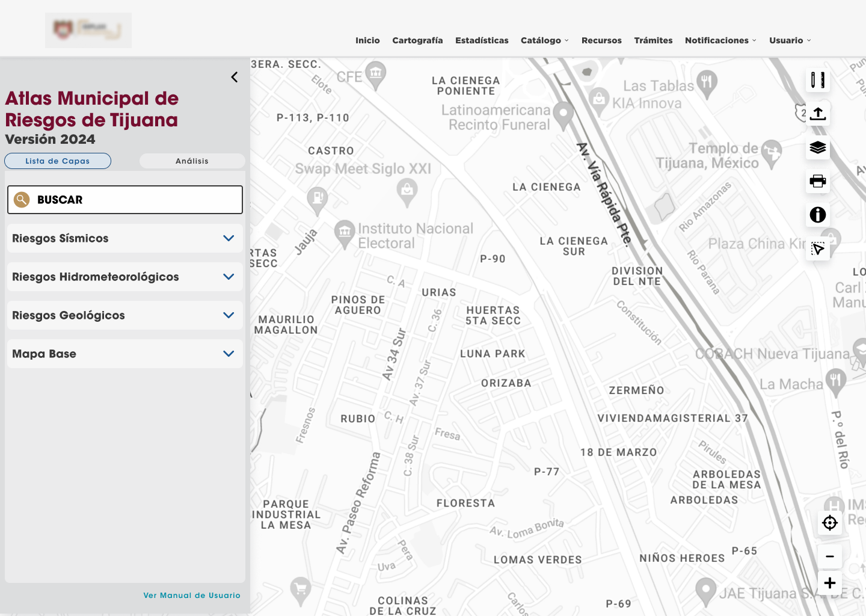The width and height of the screenshot is (866, 616).
Task: Click ZERMEÑO neighborhood label
Action: [x=637, y=390]
